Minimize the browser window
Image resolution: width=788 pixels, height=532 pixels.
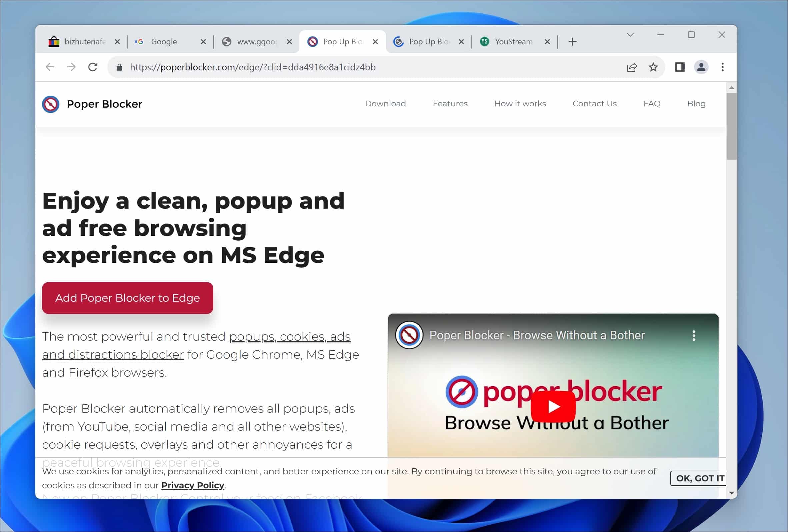click(660, 35)
